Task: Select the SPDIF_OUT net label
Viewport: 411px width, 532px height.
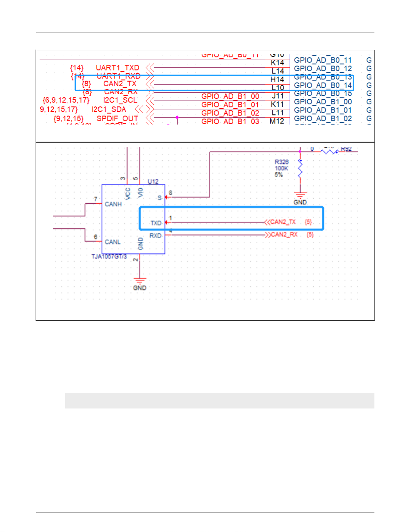Action: [117, 118]
